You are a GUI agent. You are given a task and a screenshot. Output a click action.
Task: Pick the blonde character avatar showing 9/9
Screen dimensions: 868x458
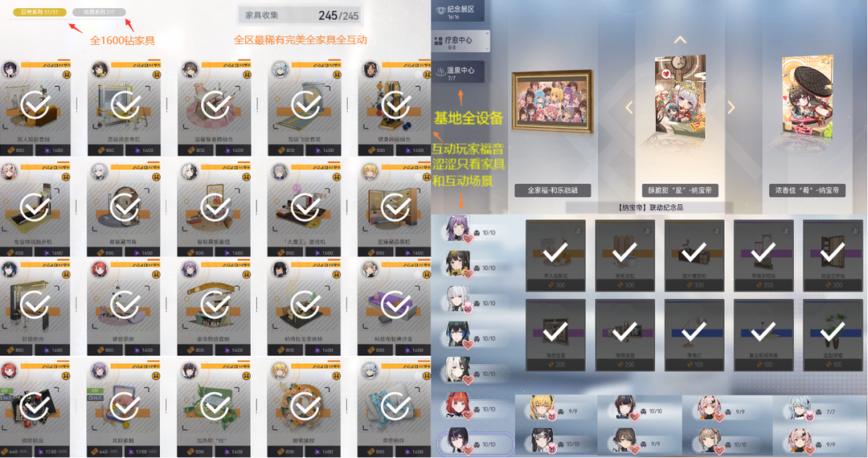(x=542, y=409)
